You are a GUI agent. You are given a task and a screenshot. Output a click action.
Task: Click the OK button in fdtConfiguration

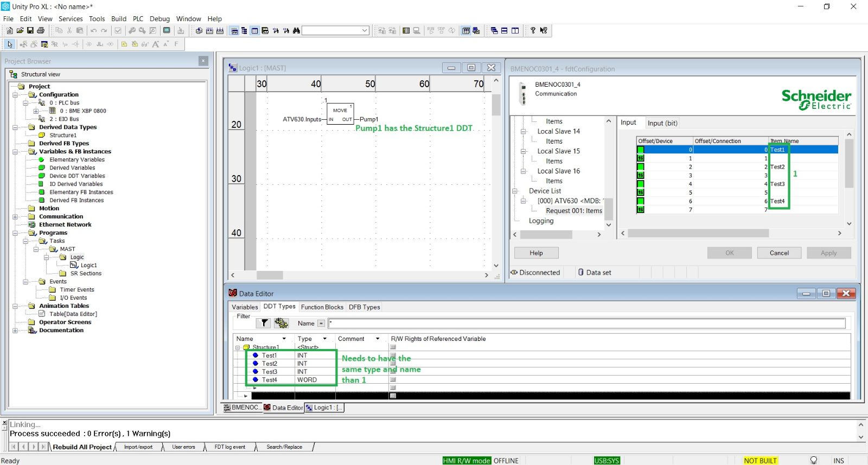(x=730, y=253)
